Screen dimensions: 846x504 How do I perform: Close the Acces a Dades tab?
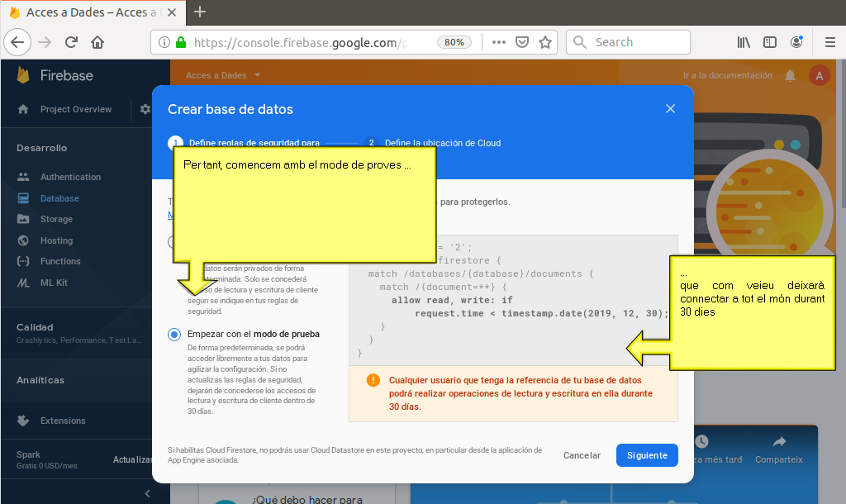tap(172, 12)
